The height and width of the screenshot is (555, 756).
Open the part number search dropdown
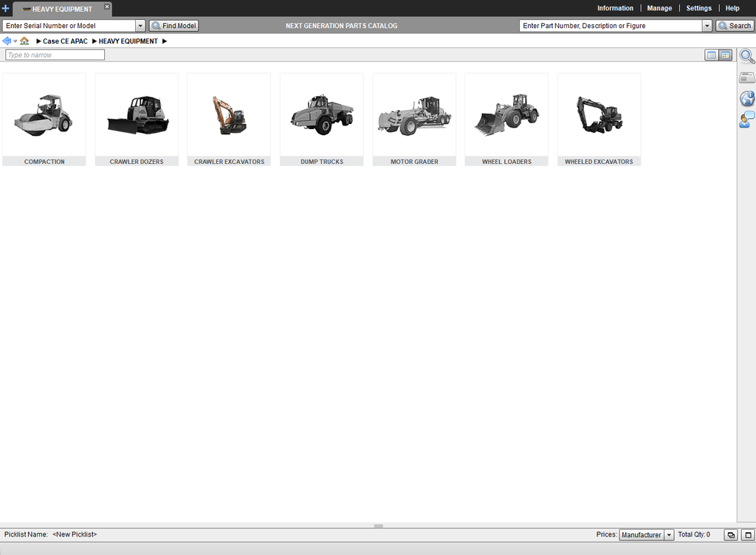click(707, 26)
